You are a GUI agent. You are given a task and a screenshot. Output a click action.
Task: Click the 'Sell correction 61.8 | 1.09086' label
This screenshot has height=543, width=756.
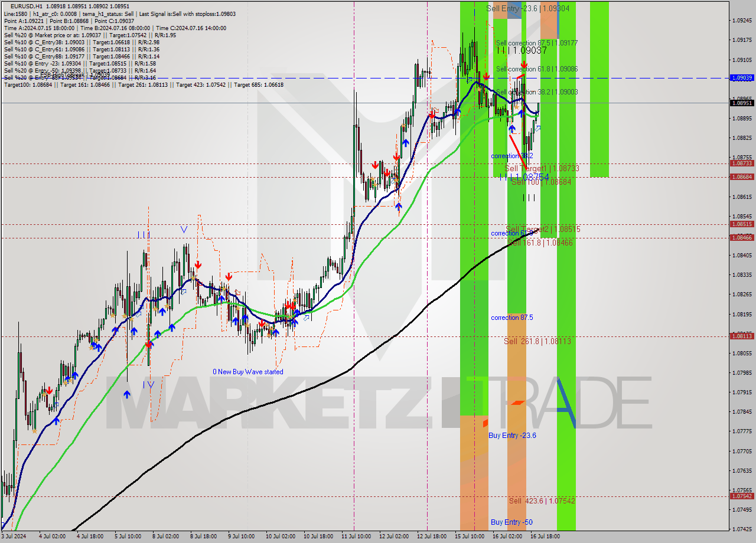(537, 69)
